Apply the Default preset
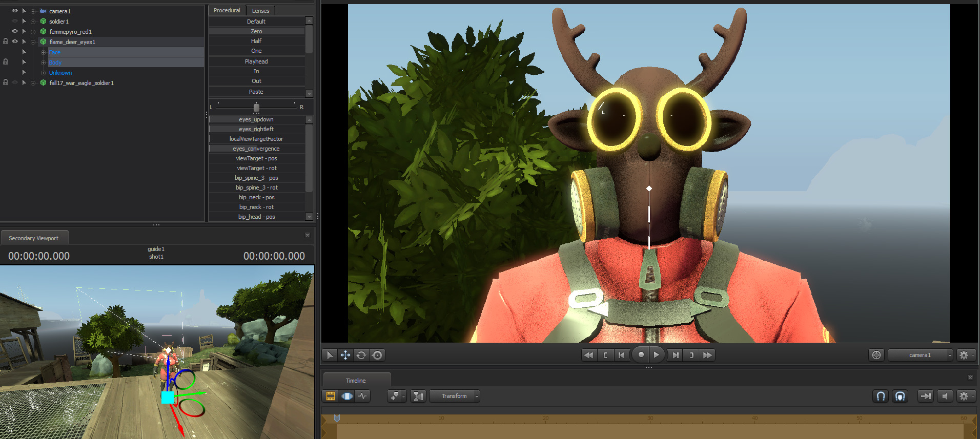Screen dimensions: 980x439 257,22
